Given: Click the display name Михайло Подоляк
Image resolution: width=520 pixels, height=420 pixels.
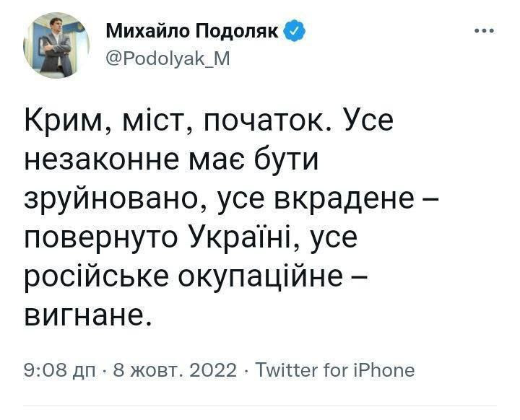Looking at the screenshot, I should coord(192,31).
